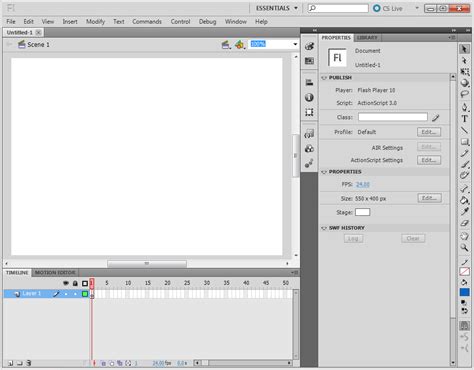Switch to the Library tab
The width and height of the screenshot is (474, 370).
click(x=367, y=38)
